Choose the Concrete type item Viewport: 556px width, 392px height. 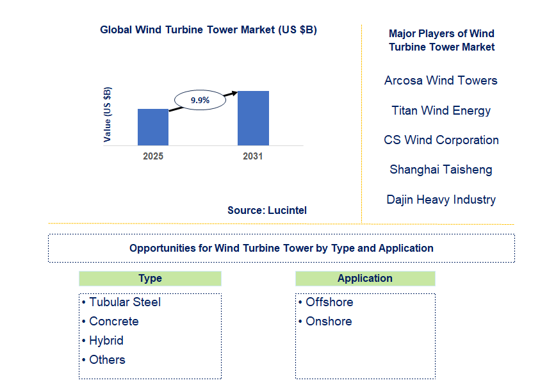[113, 322]
